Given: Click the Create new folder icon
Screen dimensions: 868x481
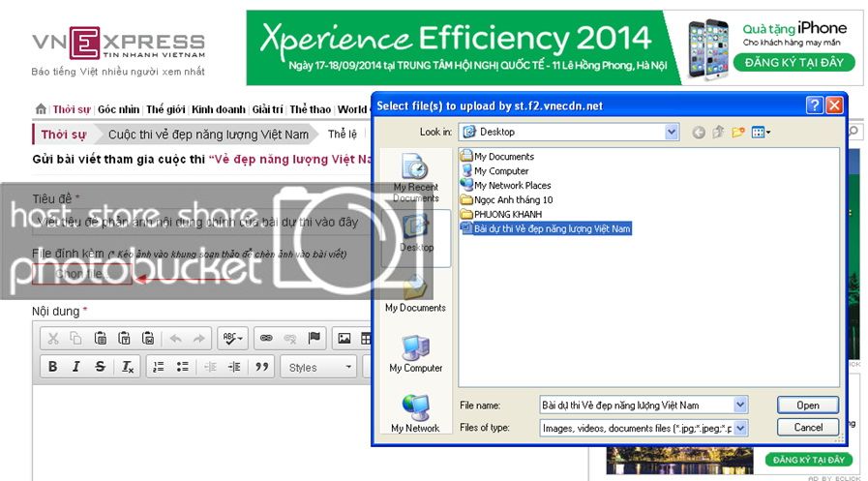Looking at the screenshot, I should [x=738, y=132].
